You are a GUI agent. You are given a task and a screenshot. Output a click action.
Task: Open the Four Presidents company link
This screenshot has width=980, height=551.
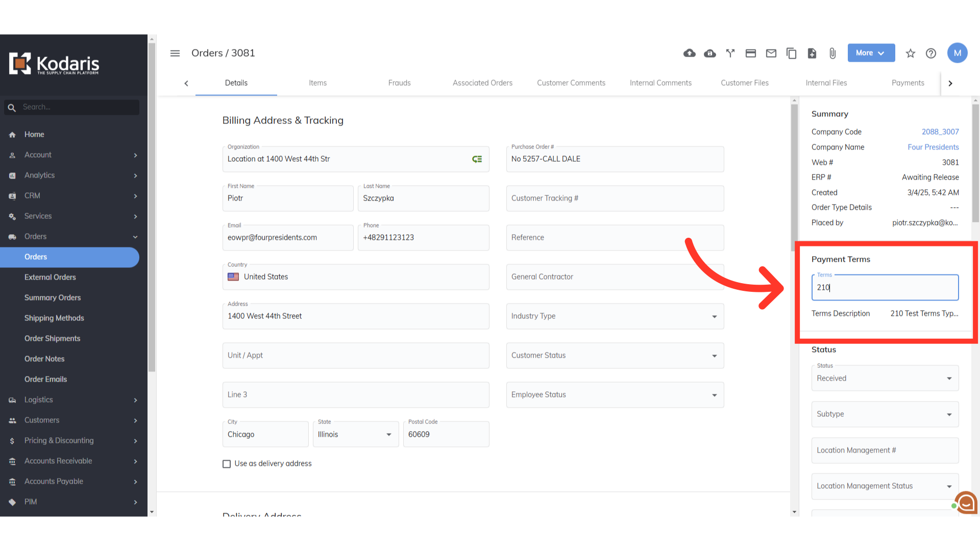tap(933, 147)
